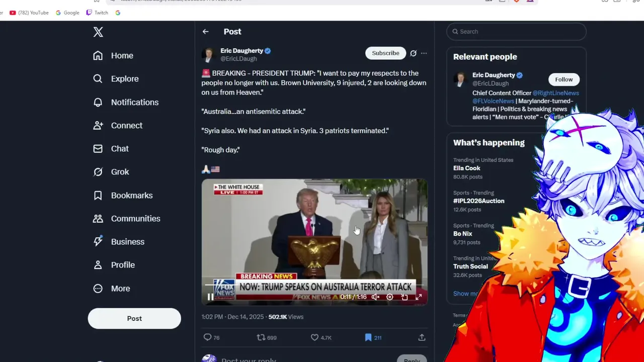
Task: Open the X logo home link
Action: [98, 32]
